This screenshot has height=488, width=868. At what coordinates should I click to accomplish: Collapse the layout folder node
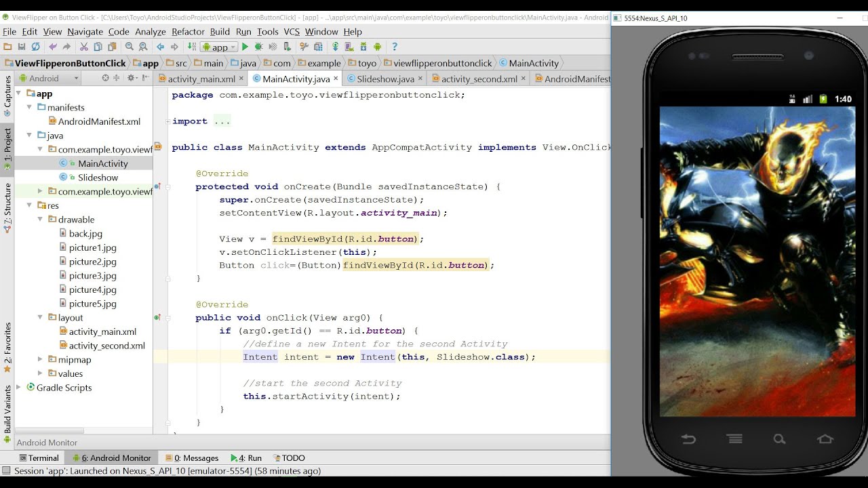pos(40,317)
